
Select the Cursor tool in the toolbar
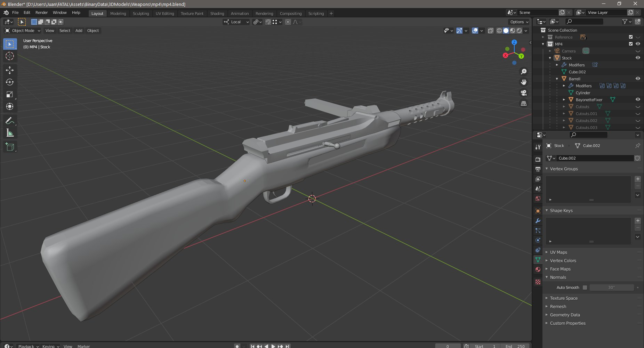click(10, 56)
